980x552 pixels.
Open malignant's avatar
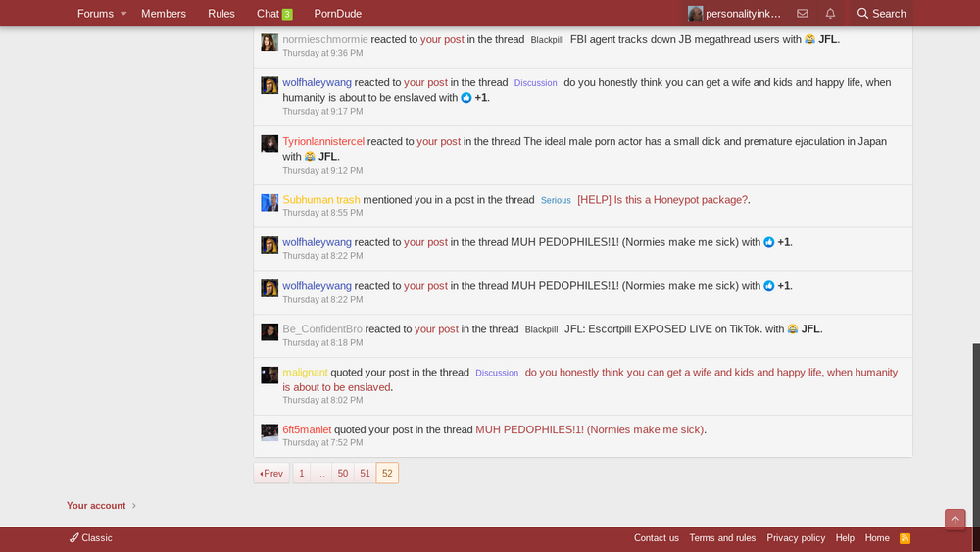coord(269,376)
